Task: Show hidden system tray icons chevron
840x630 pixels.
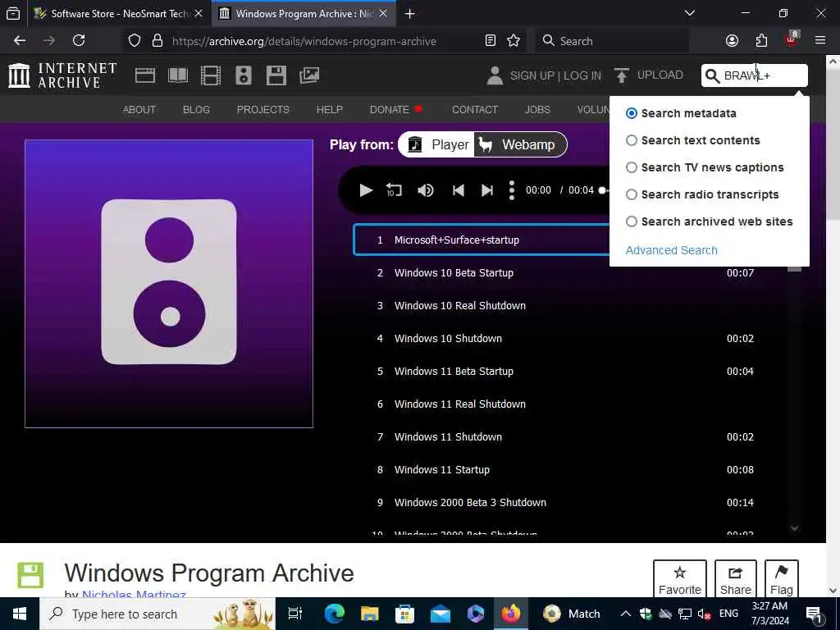Action: click(x=625, y=614)
